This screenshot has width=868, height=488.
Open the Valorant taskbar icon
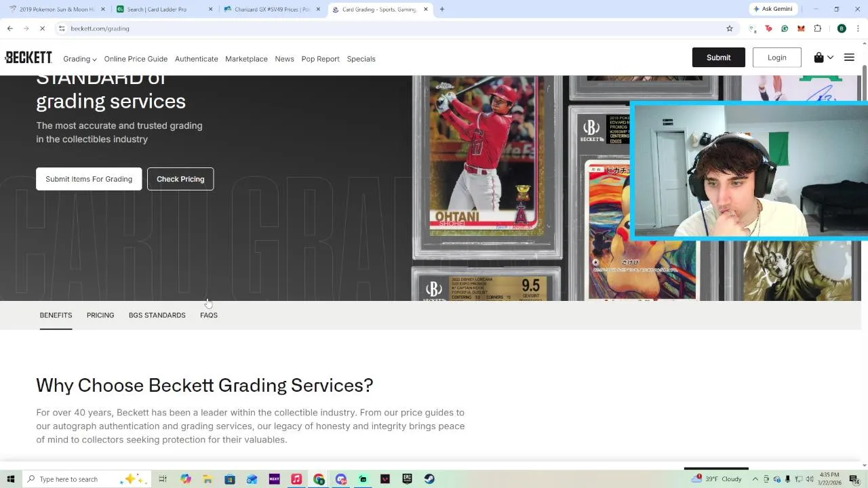tap(385, 479)
